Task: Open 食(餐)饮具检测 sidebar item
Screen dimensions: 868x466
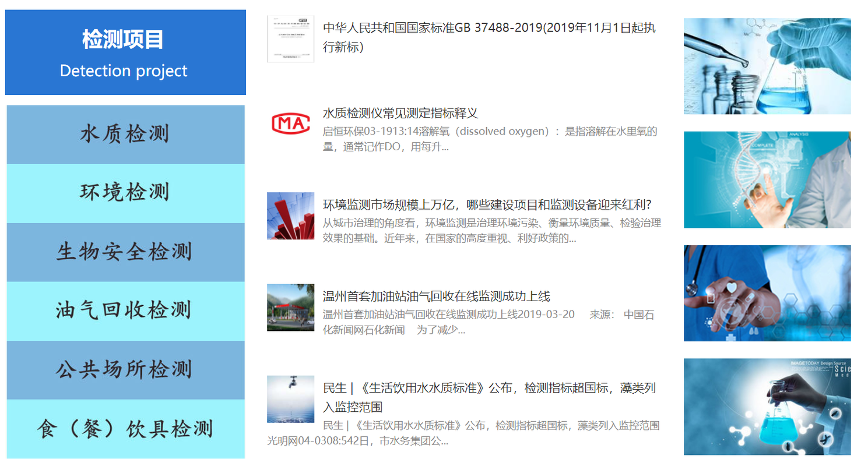Action: click(125, 429)
